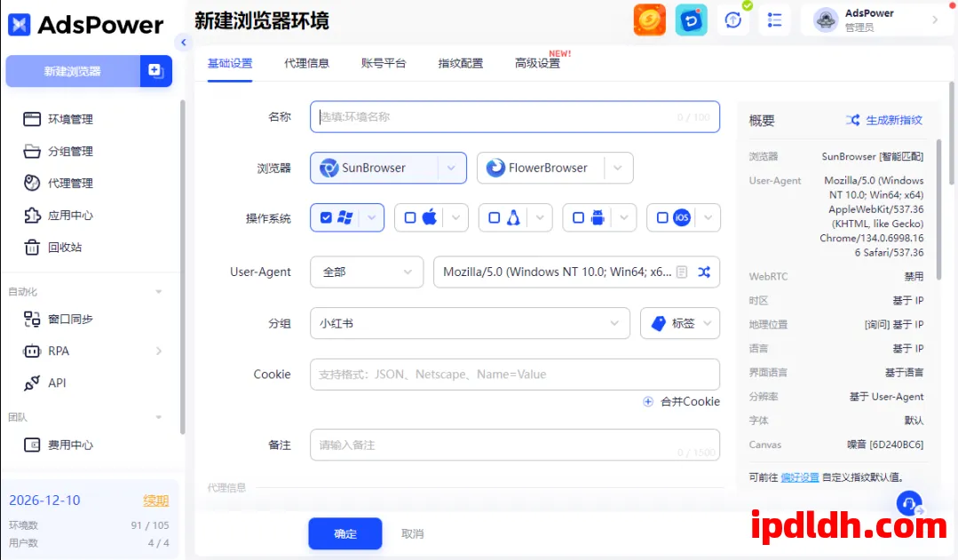The width and height of the screenshot is (958, 560).
Task: Open the task list icon in header
Action: click(x=775, y=20)
